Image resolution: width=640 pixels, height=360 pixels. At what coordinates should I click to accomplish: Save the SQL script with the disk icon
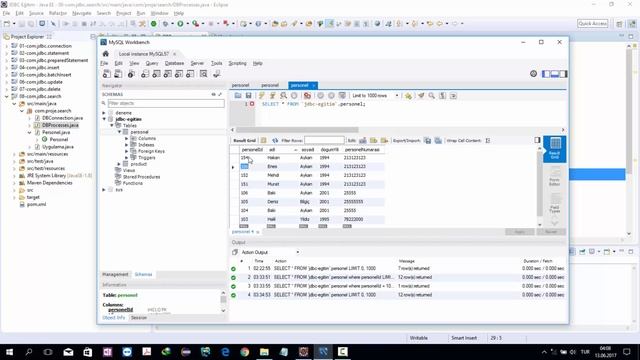tap(248, 96)
